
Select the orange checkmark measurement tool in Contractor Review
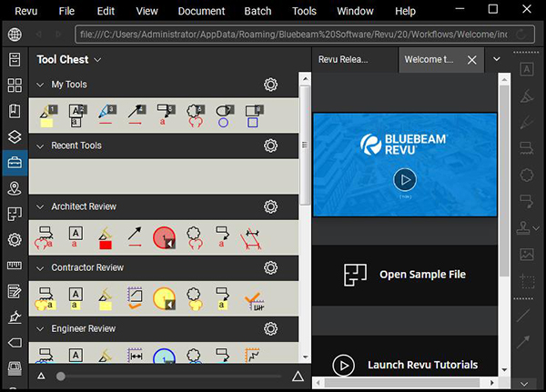click(x=254, y=301)
